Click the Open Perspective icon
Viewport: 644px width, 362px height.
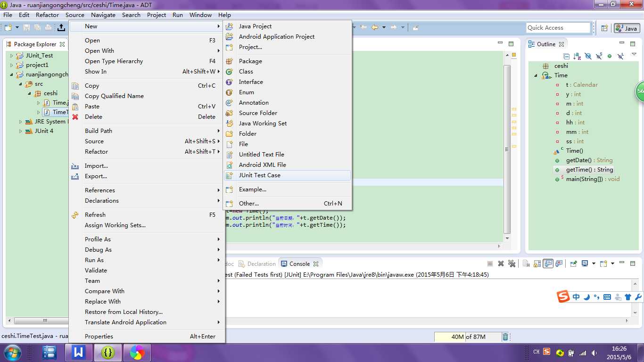coord(604,28)
